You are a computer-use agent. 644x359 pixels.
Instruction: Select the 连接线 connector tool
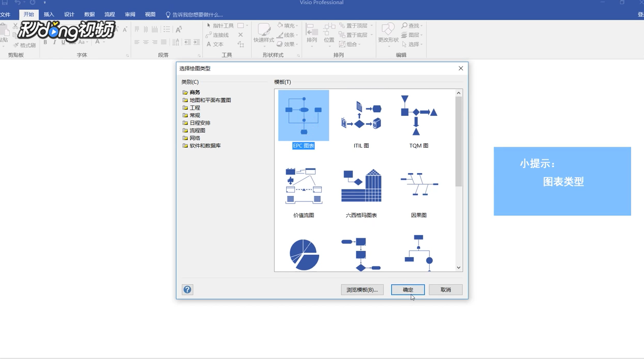click(x=218, y=35)
